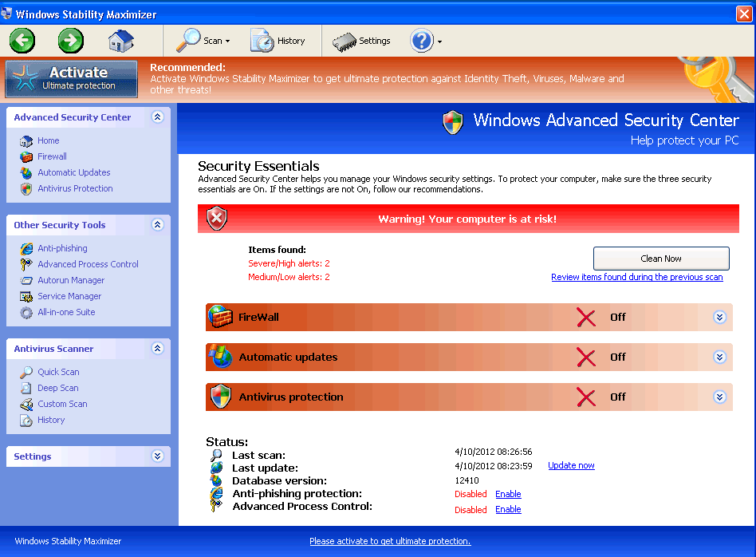The width and height of the screenshot is (756, 557).
Task: Click the green back arrow icon
Action: tap(22, 40)
